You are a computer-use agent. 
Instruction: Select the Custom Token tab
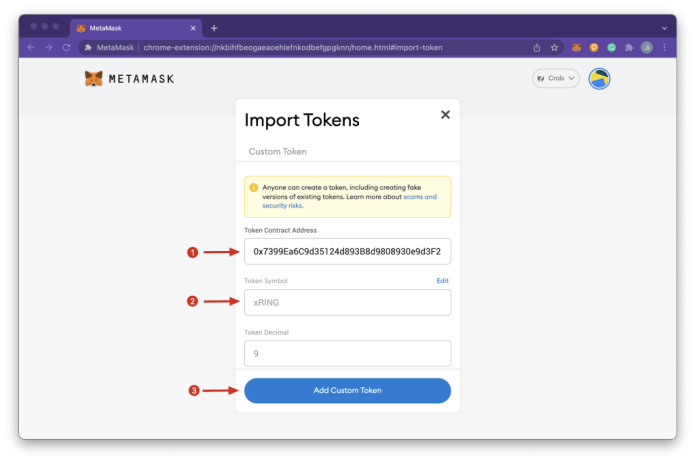(277, 152)
